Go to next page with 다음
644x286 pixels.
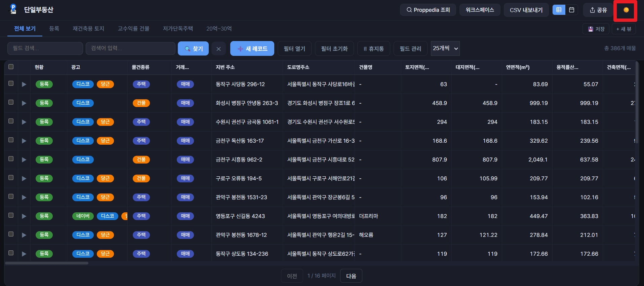351,276
